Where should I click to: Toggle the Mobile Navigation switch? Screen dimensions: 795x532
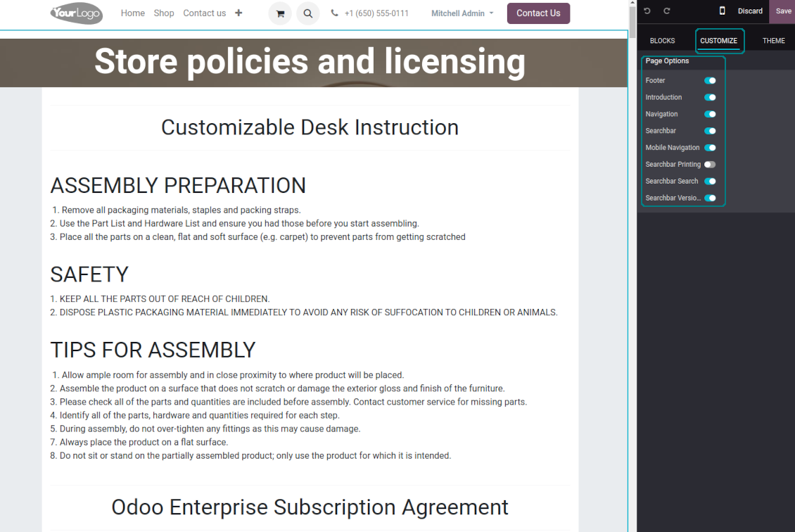pyautogui.click(x=710, y=148)
